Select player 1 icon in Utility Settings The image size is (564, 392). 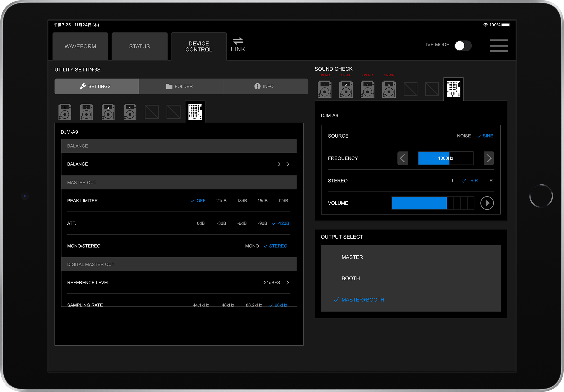[65, 112]
